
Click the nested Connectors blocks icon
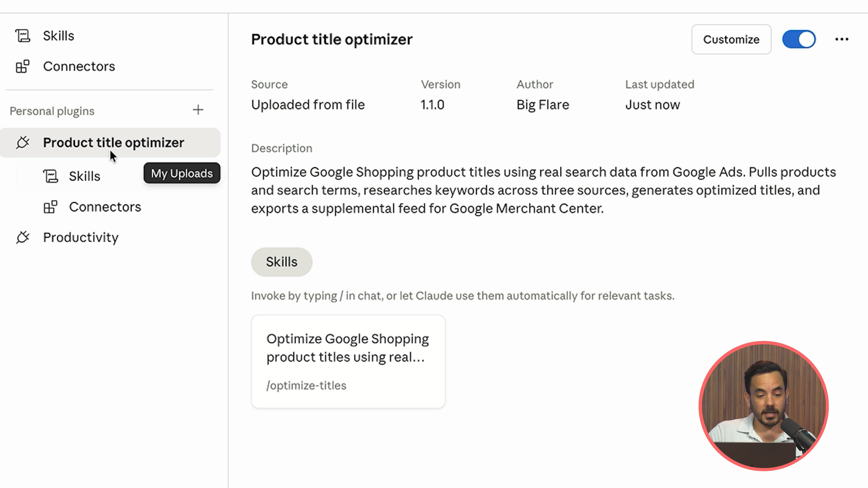coord(51,207)
